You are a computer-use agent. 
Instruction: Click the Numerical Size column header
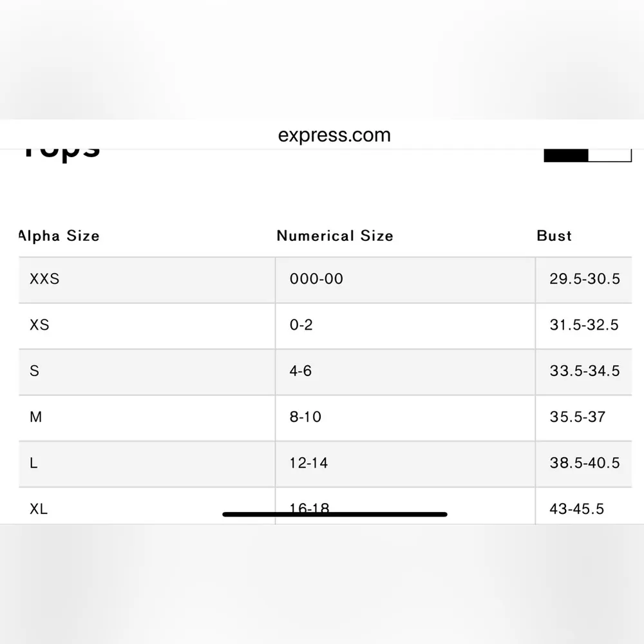[x=335, y=236]
